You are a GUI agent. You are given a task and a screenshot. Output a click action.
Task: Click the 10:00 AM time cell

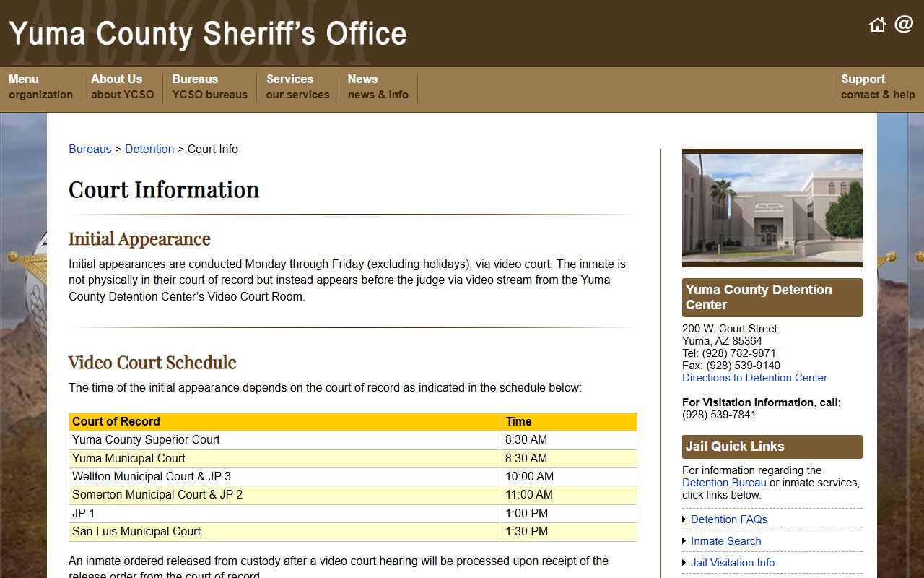click(570, 477)
